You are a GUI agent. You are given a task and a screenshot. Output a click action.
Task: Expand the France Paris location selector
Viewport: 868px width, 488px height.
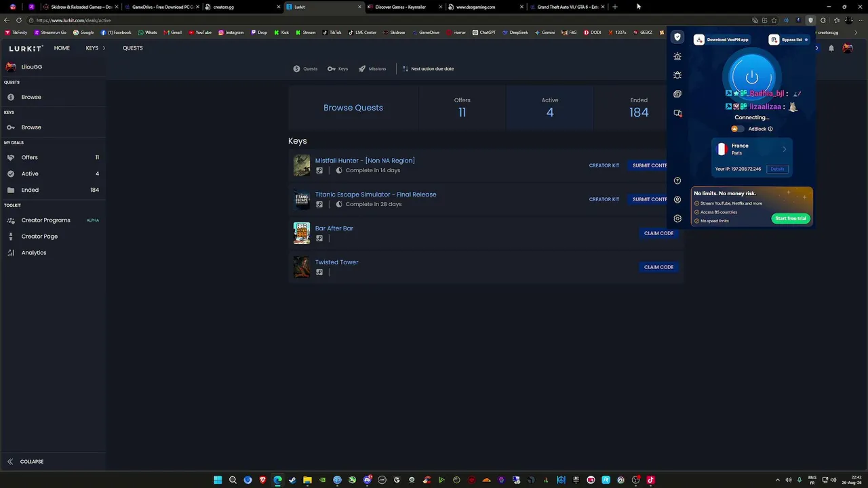point(752,149)
